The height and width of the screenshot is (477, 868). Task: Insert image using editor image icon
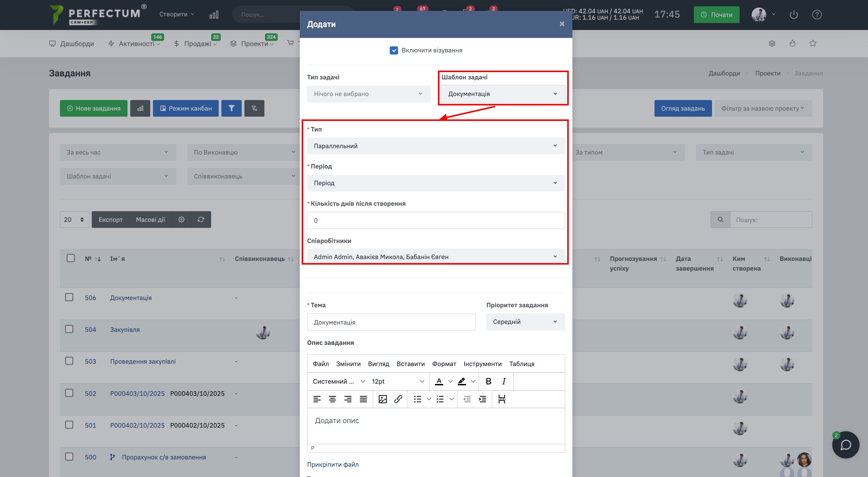click(x=383, y=399)
